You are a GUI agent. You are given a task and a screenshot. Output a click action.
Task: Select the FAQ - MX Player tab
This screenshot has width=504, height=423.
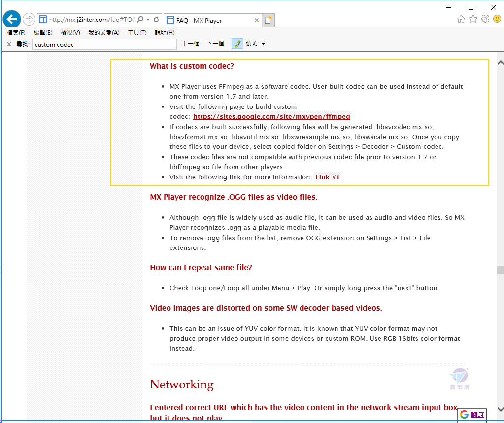click(212, 20)
